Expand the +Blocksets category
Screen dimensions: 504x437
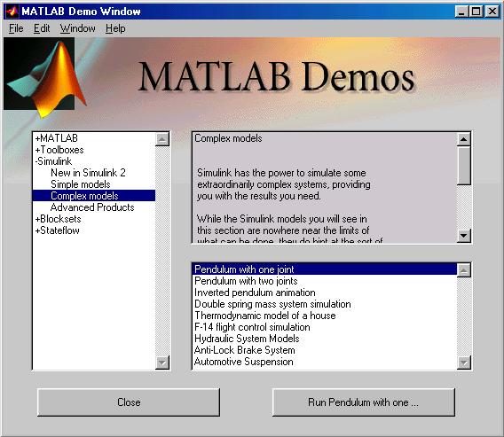(58, 219)
